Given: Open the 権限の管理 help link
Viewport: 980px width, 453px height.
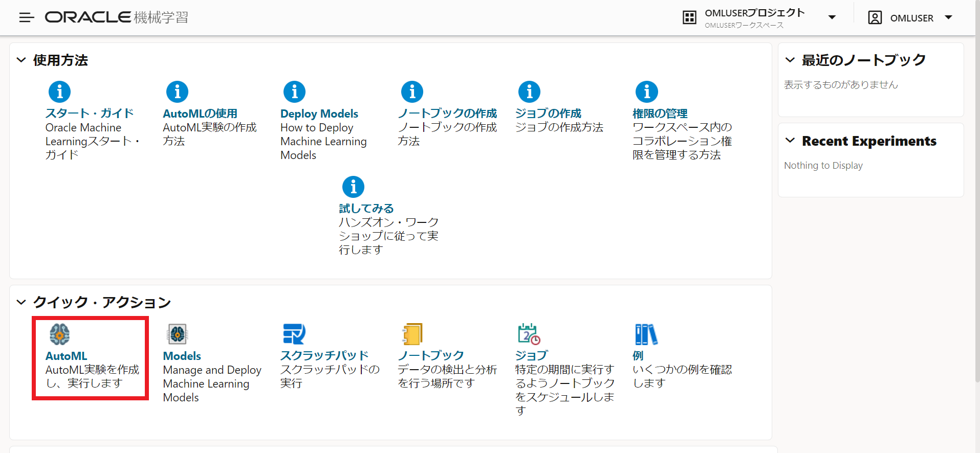Looking at the screenshot, I should (x=660, y=114).
